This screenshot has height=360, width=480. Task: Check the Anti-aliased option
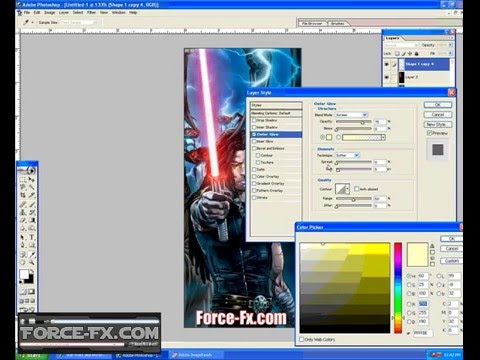(x=356, y=189)
